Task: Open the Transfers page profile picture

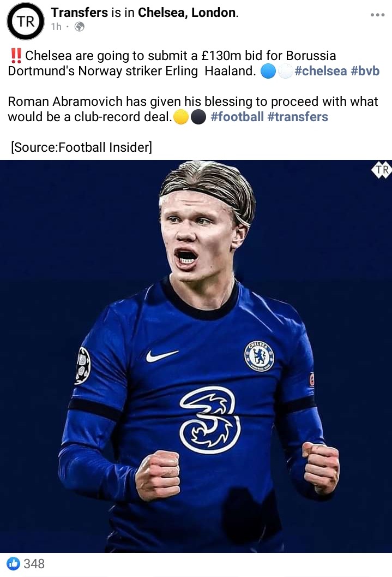Action: coord(25,21)
